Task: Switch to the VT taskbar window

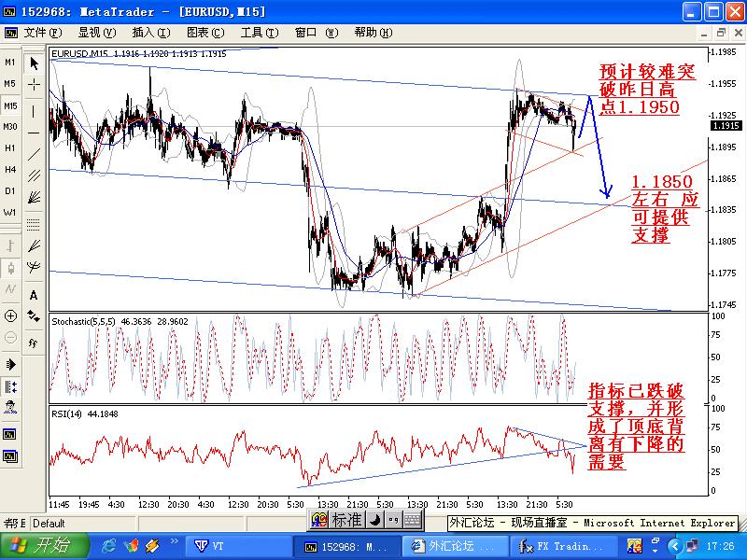Action: [237, 546]
